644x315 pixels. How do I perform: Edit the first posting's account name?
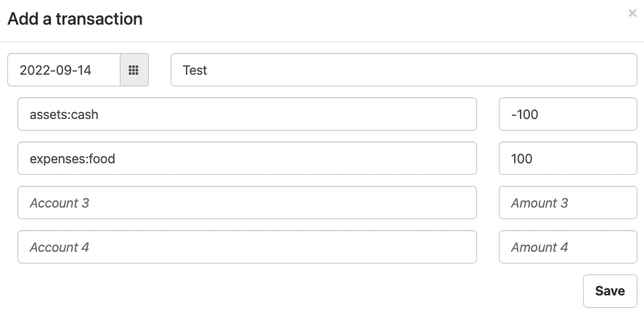click(x=247, y=115)
